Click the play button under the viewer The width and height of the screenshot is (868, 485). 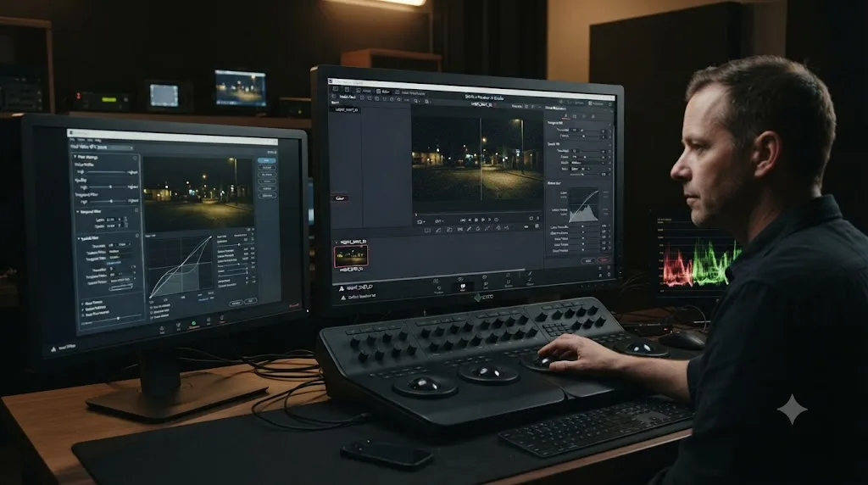pyautogui.click(x=482, y=220)
